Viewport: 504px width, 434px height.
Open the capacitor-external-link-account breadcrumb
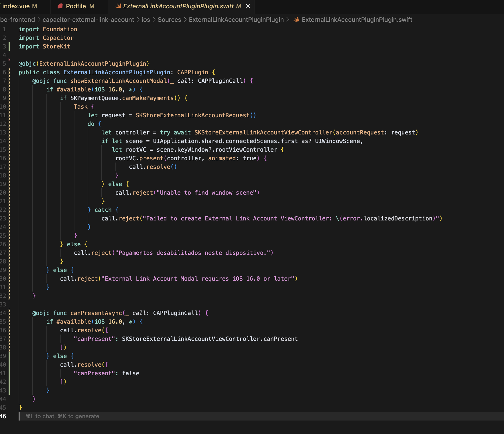[88, 19]
